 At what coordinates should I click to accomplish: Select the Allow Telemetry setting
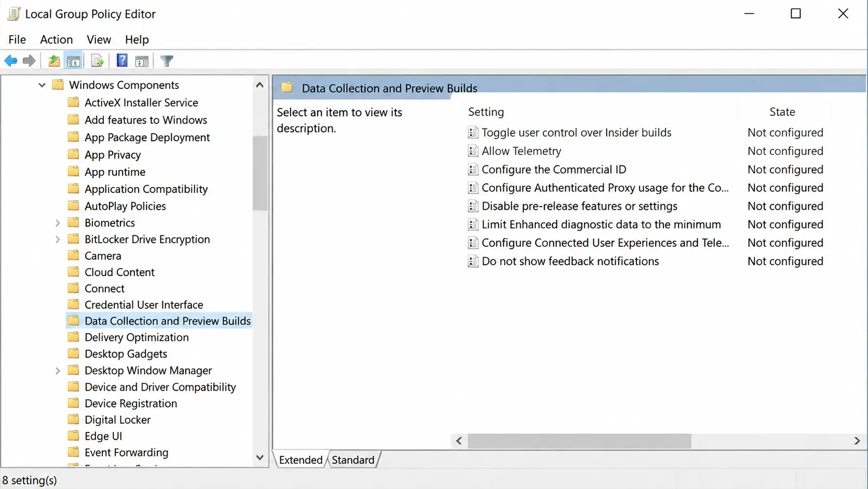point(521,151)
